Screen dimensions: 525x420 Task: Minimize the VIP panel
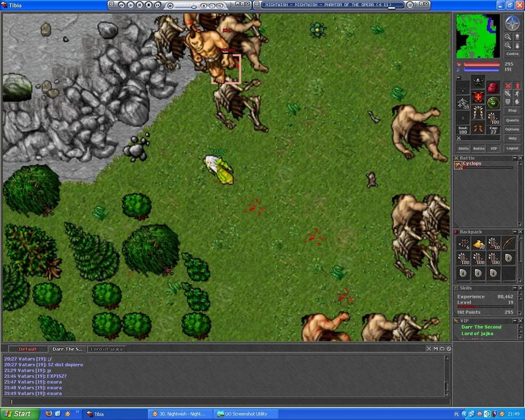point(515,321)
